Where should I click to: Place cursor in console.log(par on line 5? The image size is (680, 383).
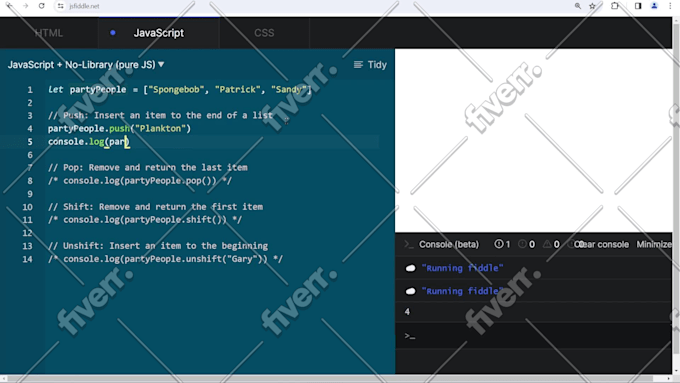coord(88,141)
